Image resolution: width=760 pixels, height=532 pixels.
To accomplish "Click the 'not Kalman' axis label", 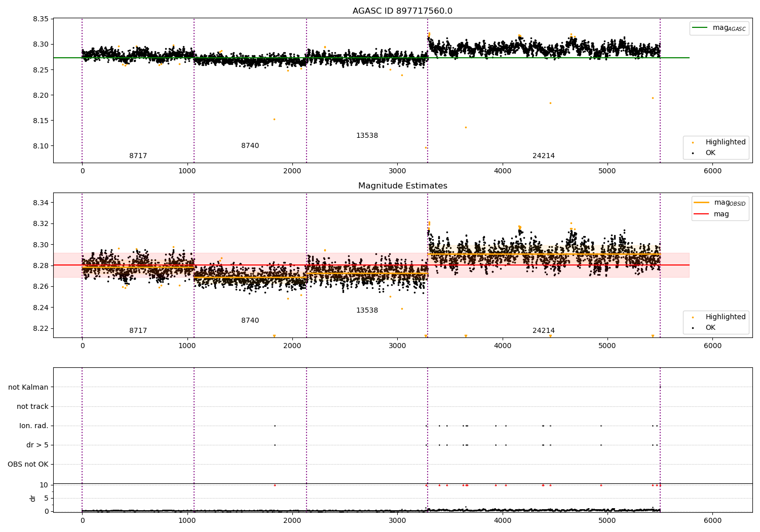I will pyautogui.click(x=28, y=387).
